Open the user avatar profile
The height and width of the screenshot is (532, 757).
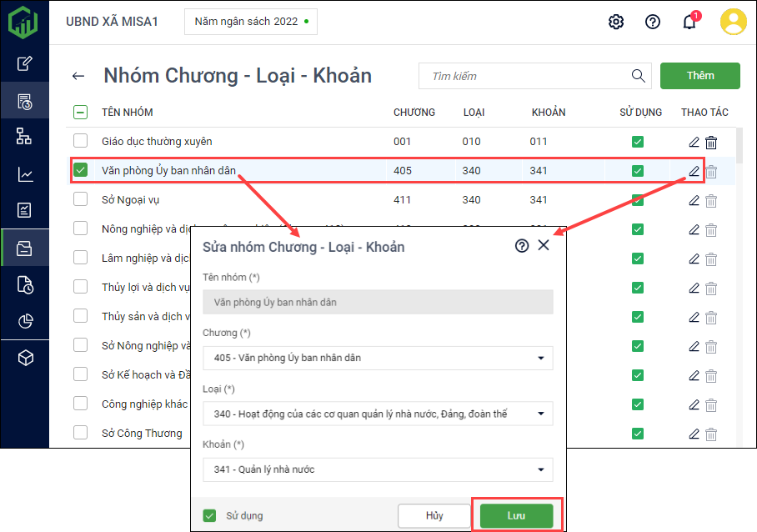[734, 22]
